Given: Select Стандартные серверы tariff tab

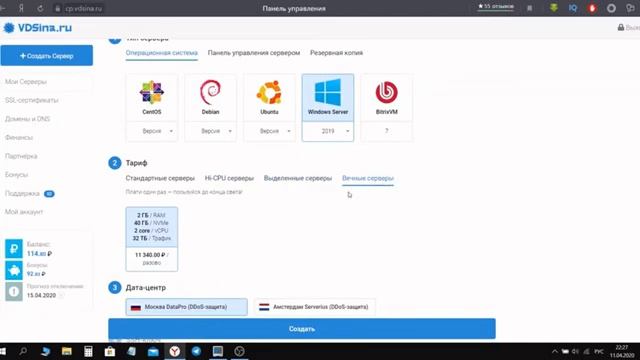Looking at the screenshot, I should pos(160,178).
